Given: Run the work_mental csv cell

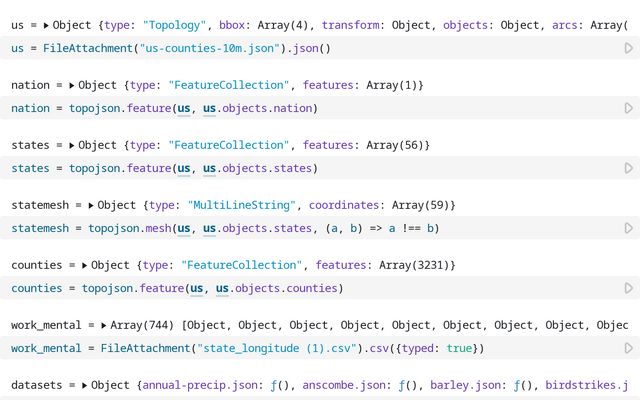Looking at the screenshot, I should click(x=628, y=348).
